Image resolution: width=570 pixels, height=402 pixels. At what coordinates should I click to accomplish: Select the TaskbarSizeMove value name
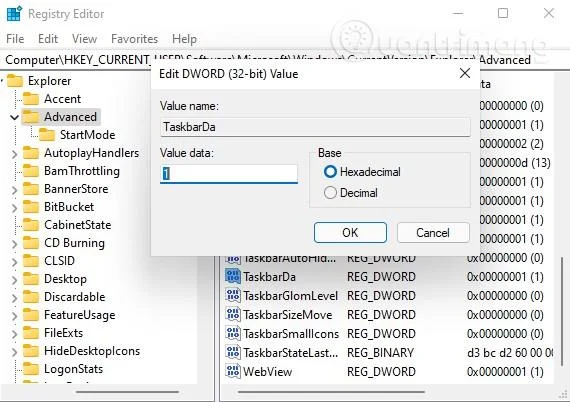pos(288,315)
